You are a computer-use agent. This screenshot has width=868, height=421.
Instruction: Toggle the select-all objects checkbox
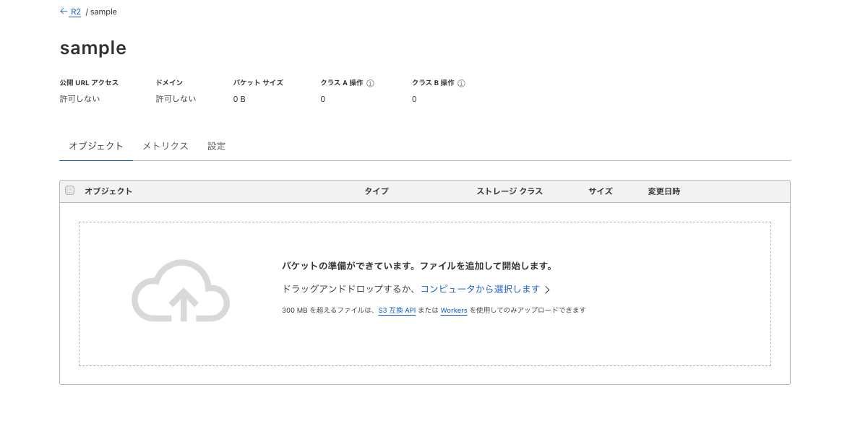[70, 191]
